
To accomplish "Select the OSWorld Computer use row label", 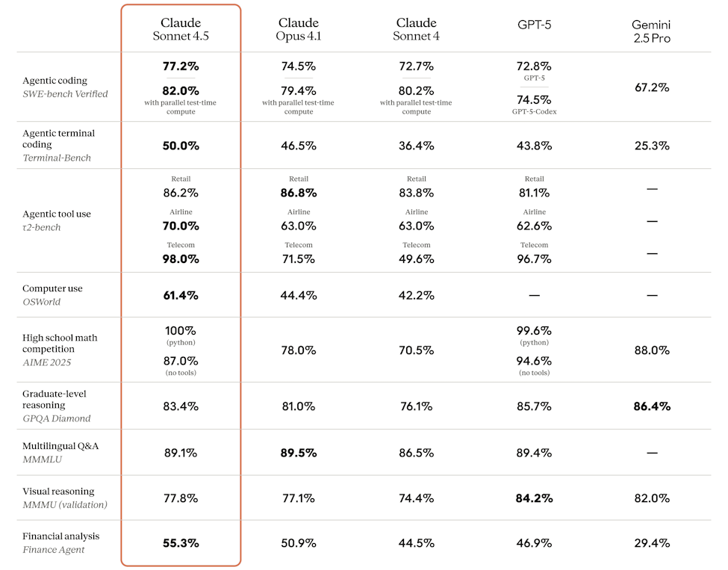I will pyautogui.click(x=52, y=295).
